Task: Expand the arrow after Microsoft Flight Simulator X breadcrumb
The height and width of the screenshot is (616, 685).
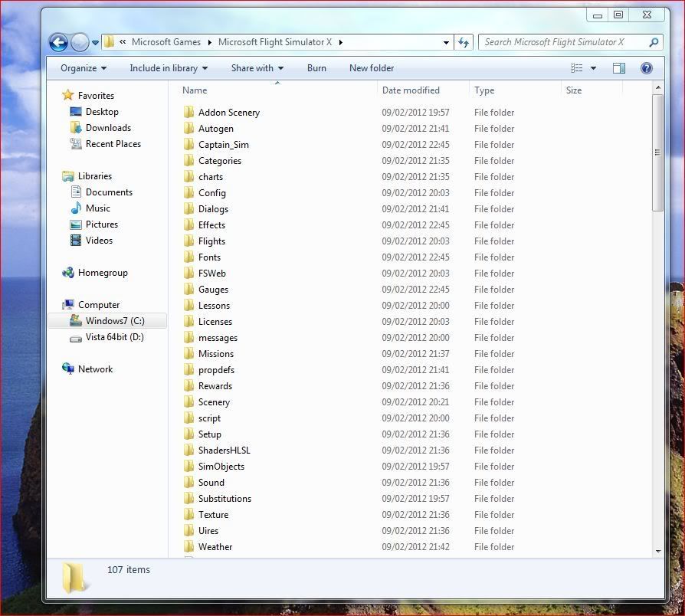Action: coord(340,42)
